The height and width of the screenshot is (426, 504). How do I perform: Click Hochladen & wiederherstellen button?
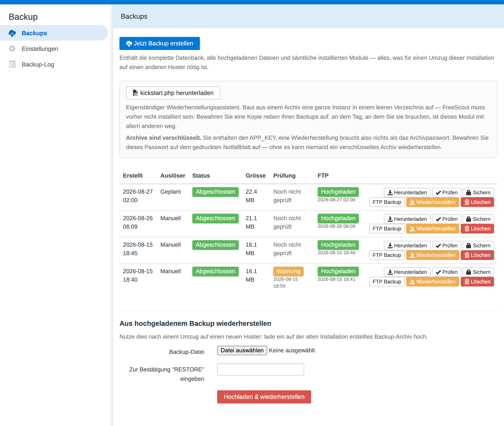[x=264, y=397]
